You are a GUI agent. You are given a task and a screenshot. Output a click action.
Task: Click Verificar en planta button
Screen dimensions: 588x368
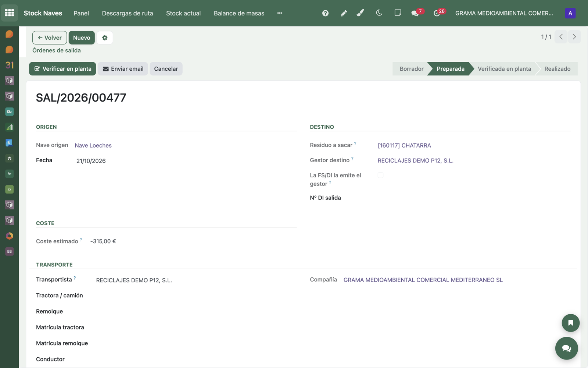(x=62, y=69)
